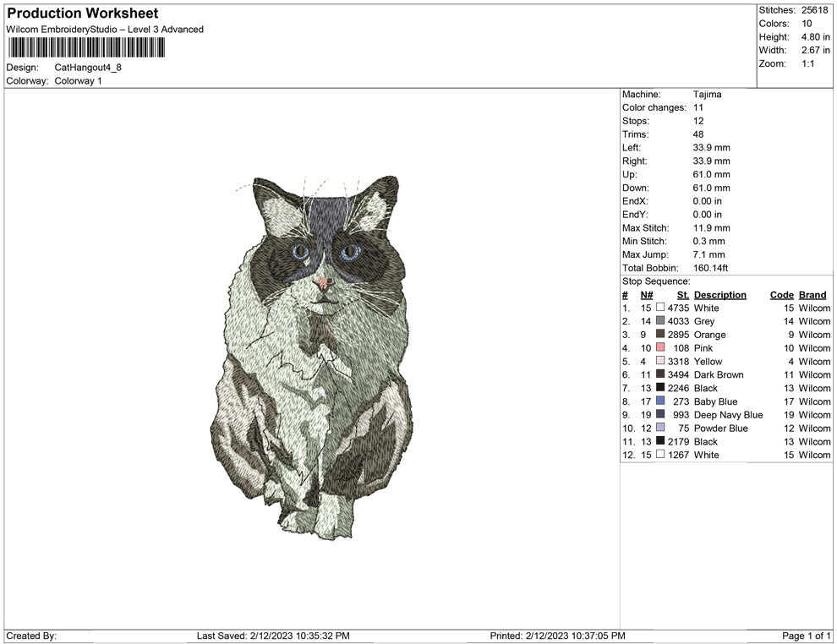Click the Stops value '12'
Image resolution: width=837 pixels, height=644 pixels.
pyautogui.click(x=698, y=121)
